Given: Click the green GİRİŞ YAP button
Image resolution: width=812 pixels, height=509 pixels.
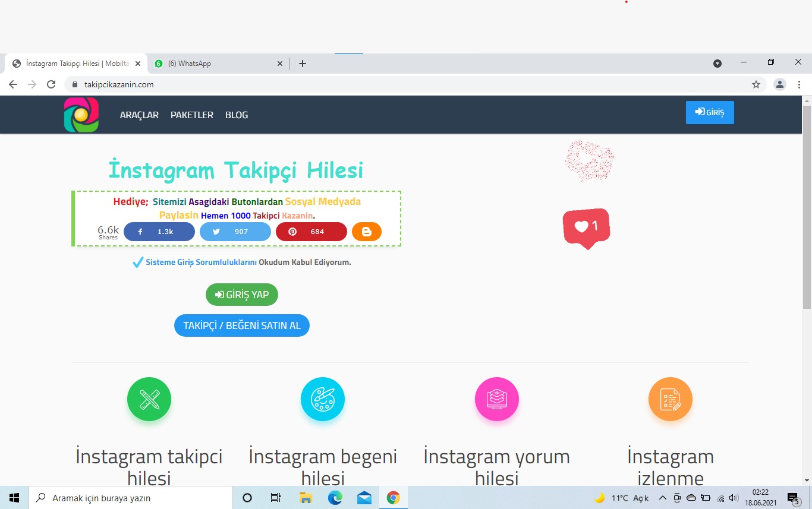Looking at the screenshot, I should pos(242,295).
